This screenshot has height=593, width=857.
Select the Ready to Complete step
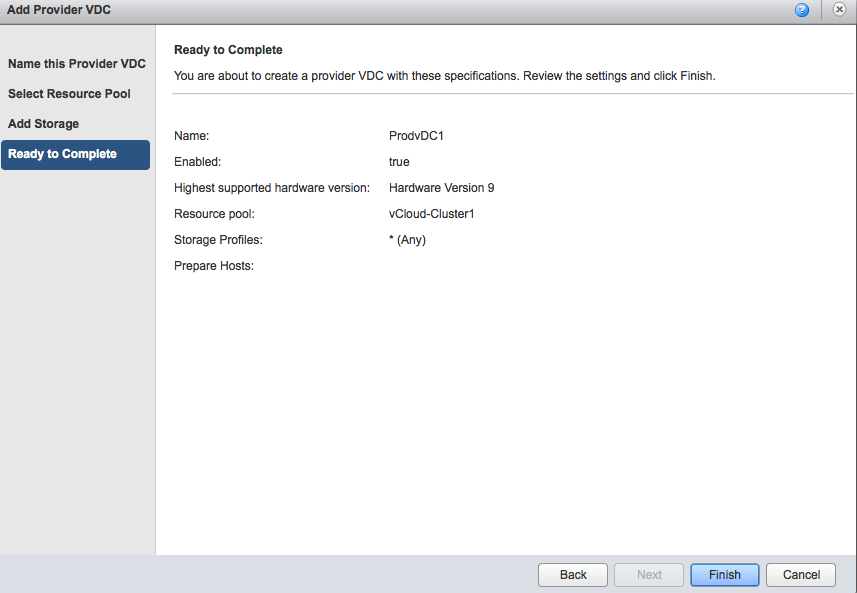click(x=64, y=155)
